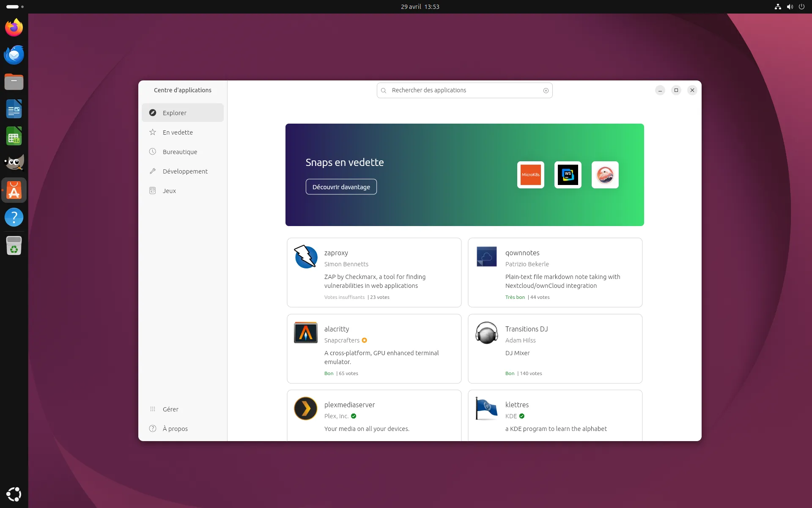
Task: Open Thunderbird mail from the dock
Action: [x=14, y=55]
